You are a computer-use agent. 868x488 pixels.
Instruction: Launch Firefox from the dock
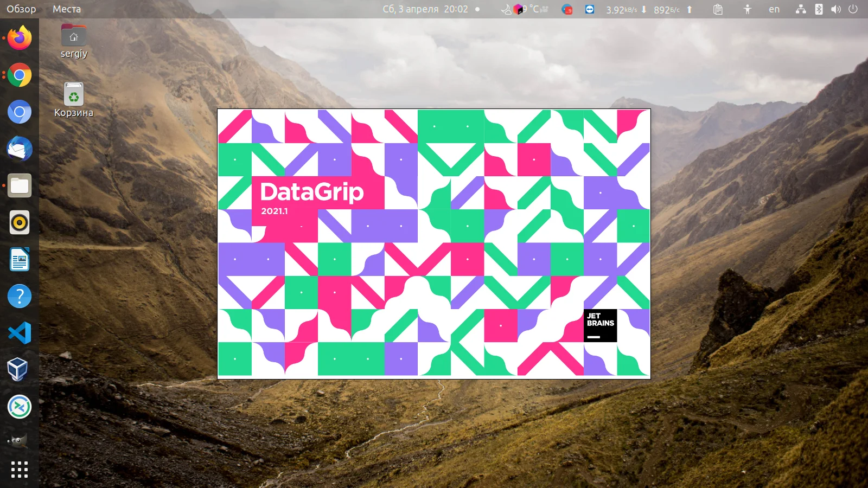[20, 38]
